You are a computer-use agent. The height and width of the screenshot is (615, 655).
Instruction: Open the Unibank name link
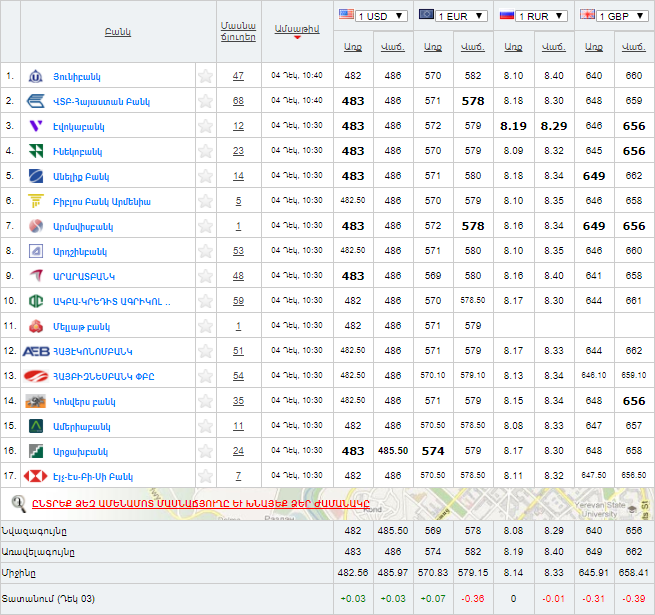point(77,77)
